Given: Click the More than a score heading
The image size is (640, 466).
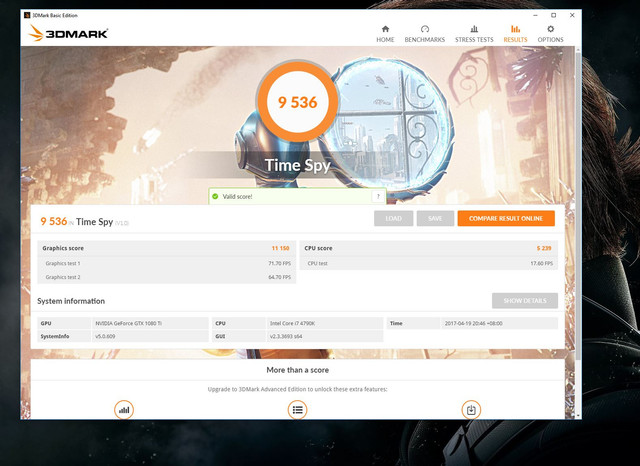Looking at the screenshot, I should coord(298,370).
